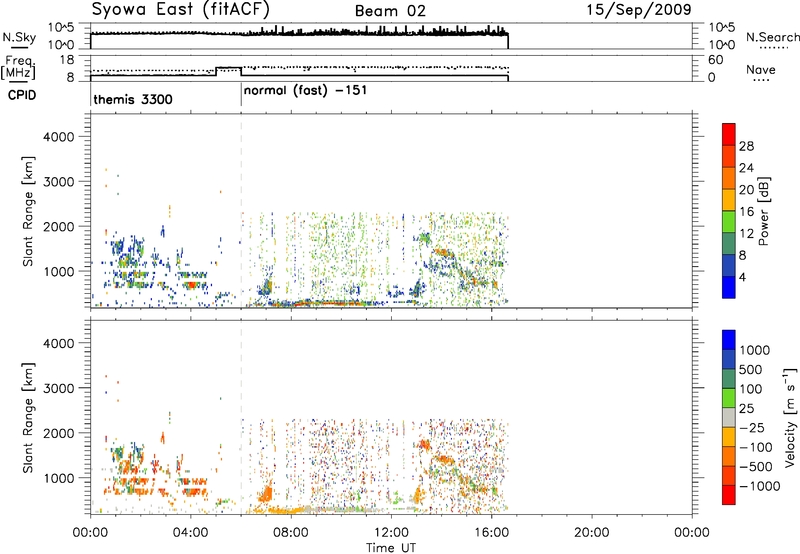
Task: Click the "Velocity [m s-1]" colorbar title
Action: tap(790, 417)
